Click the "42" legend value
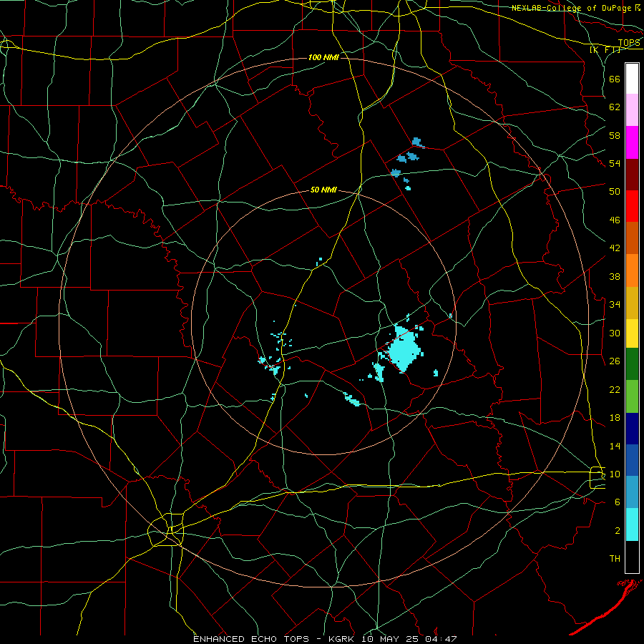The width and height of the screenshot is (644, 644). (615, 248)
